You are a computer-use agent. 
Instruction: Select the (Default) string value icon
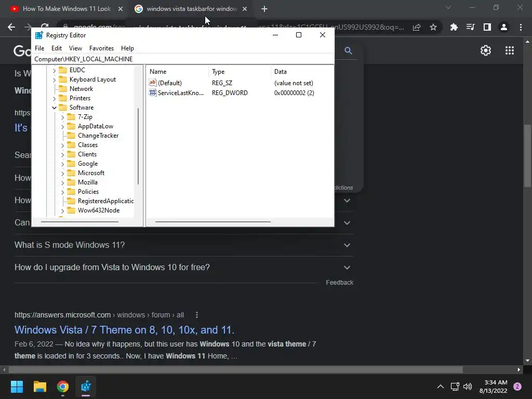pyautogui.click(x=153, y=83)
